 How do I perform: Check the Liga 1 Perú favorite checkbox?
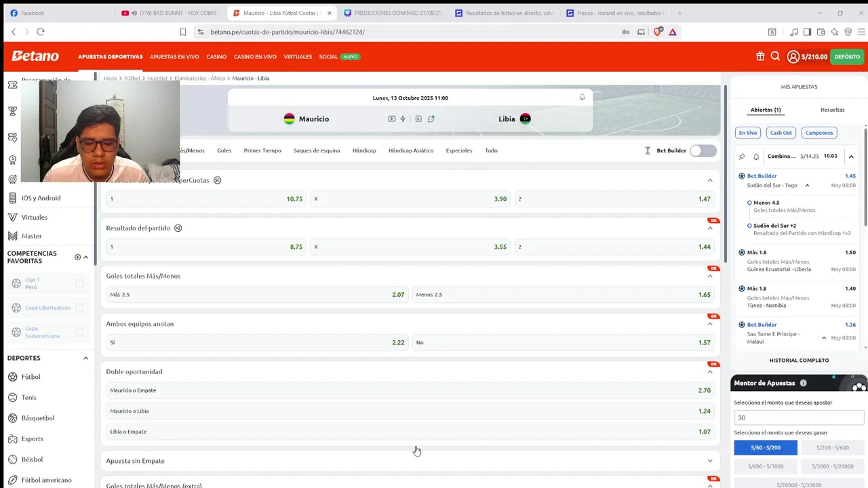79,283
